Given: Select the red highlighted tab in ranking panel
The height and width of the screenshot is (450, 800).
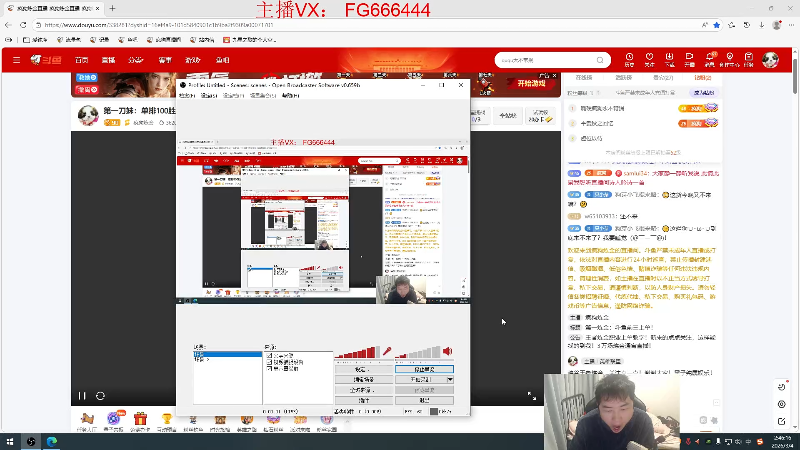Looking at the screenshot, I should [703, 78].
